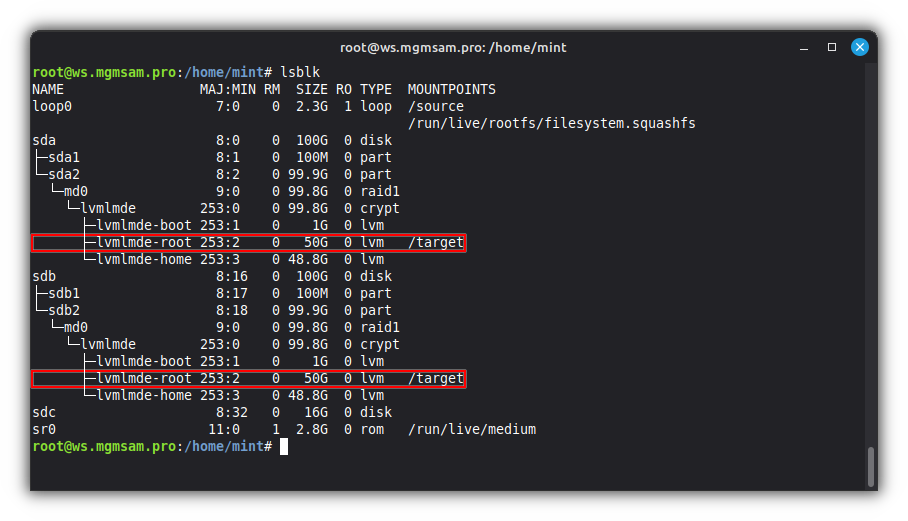
Task: Click the window title text
Action: (453, 47)
